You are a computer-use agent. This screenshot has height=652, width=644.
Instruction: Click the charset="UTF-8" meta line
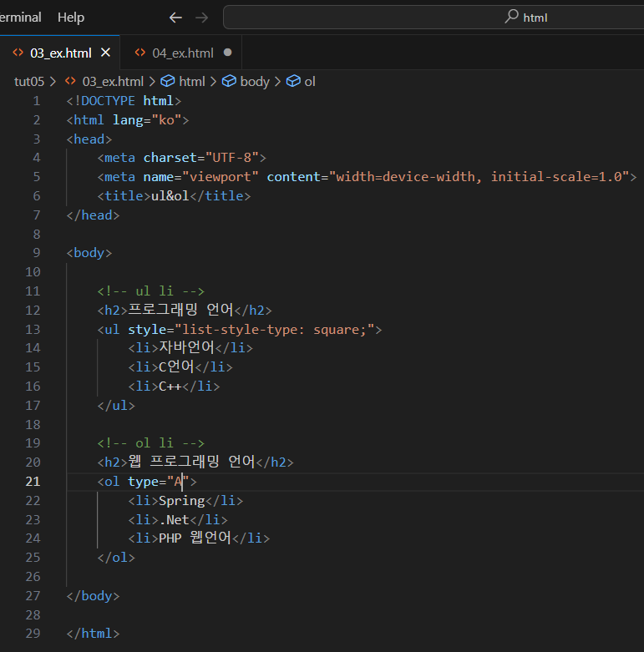182,158
